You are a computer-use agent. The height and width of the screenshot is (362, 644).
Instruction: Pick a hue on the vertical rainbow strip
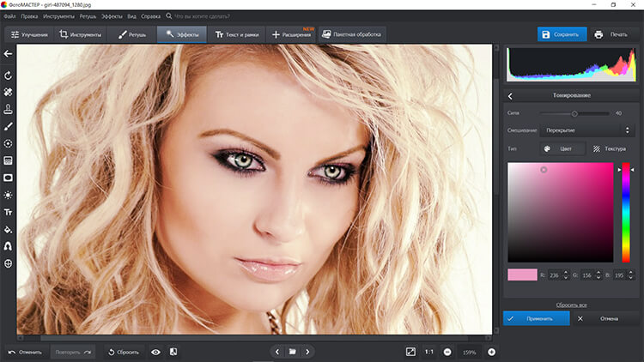[x=625, y=213]
